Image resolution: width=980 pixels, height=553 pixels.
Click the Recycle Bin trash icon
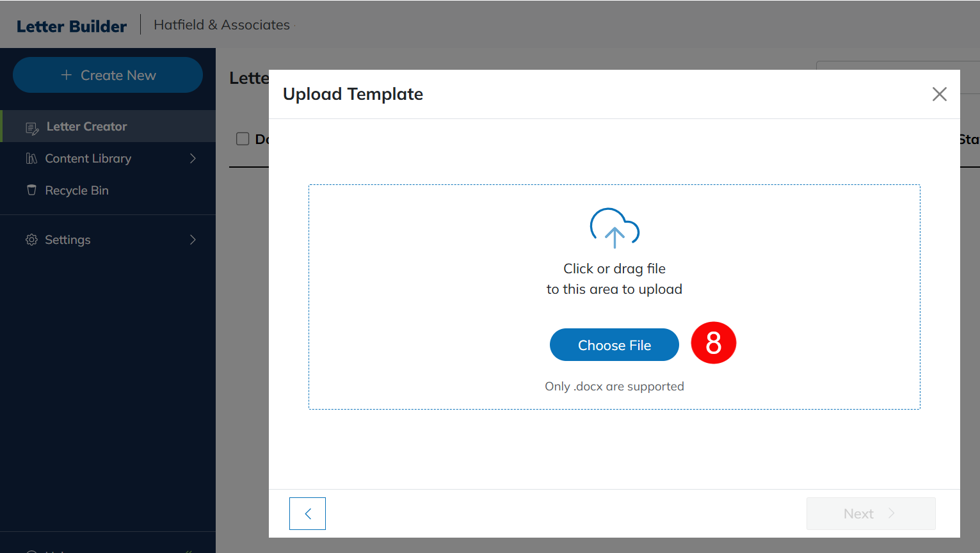[x=31, y=190]
